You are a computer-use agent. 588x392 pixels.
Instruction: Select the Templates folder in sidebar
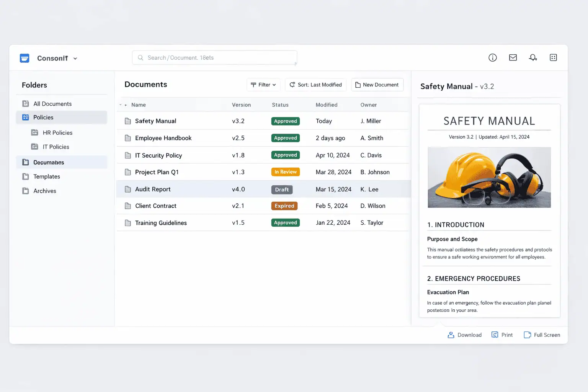click(46, 176)
